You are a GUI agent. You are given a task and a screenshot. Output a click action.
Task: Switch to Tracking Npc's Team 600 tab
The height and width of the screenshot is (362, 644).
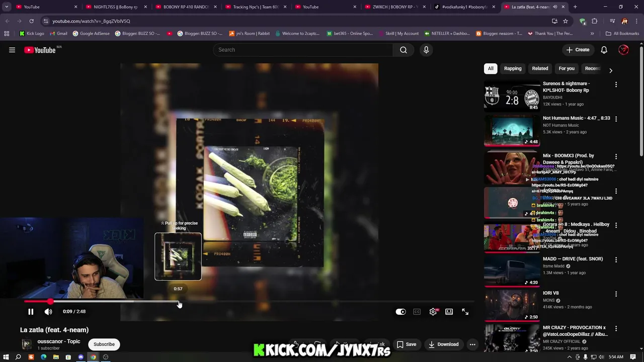pyautogui.click(x=255, y=7)
